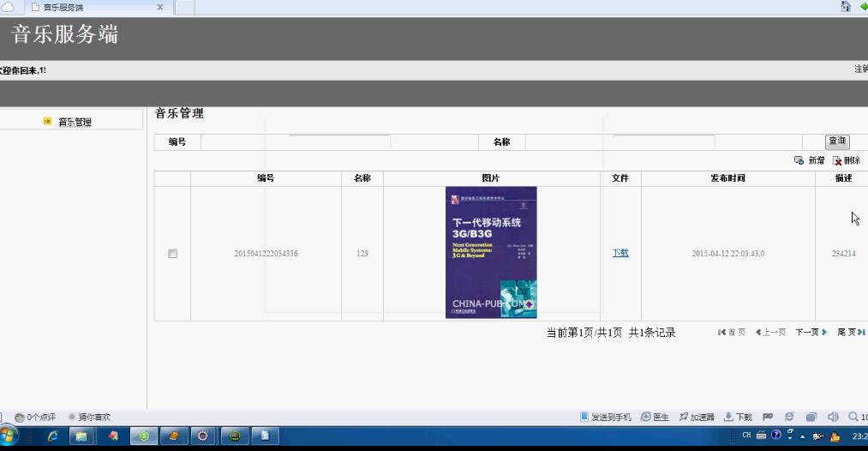Viewport: 868px width, 451px height.
Task: Open the 医生 browser doctor tool
Action: point(655,418)
